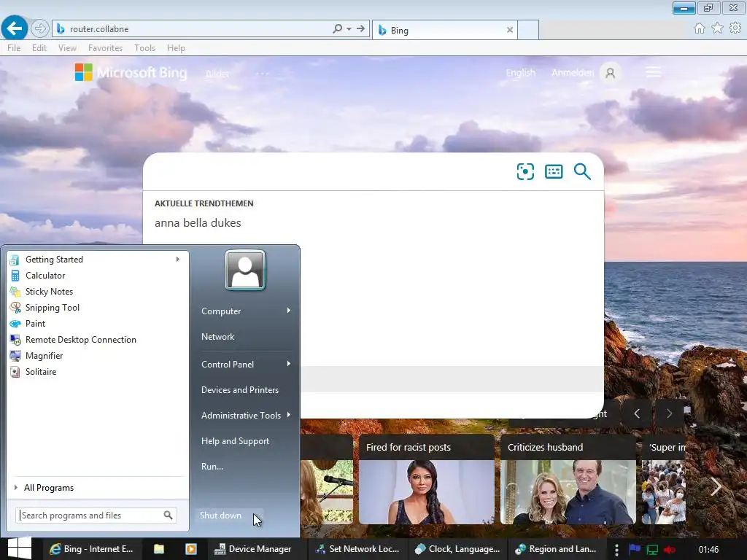Click the Shut down button
The image size is (747, 560).
(220, 516)
